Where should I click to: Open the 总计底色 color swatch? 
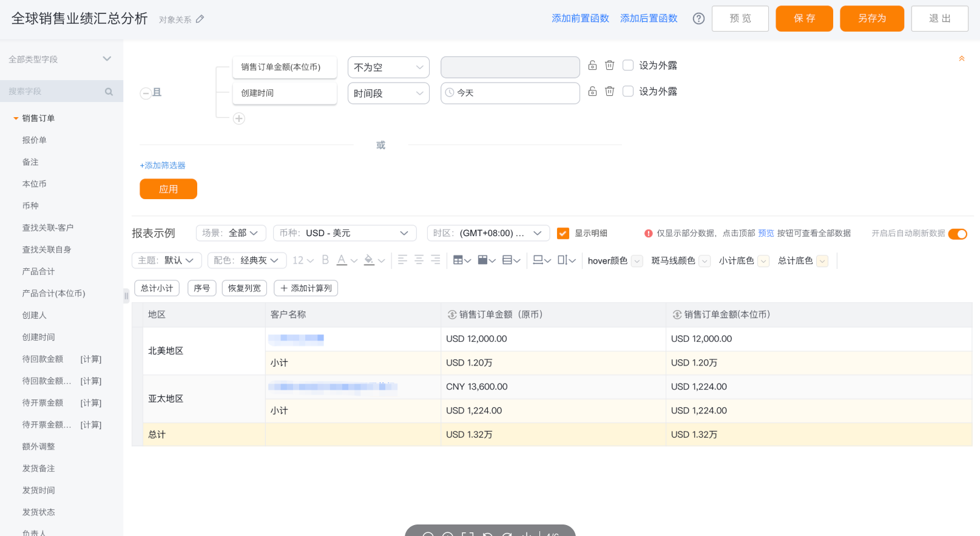pyautogui.click(x=822, y=261)
